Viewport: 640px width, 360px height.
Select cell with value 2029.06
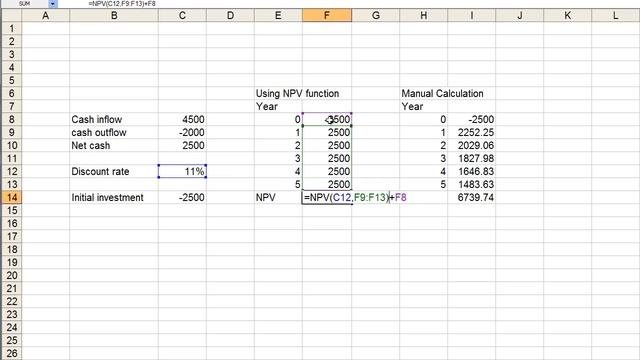(x=471, y=146)
